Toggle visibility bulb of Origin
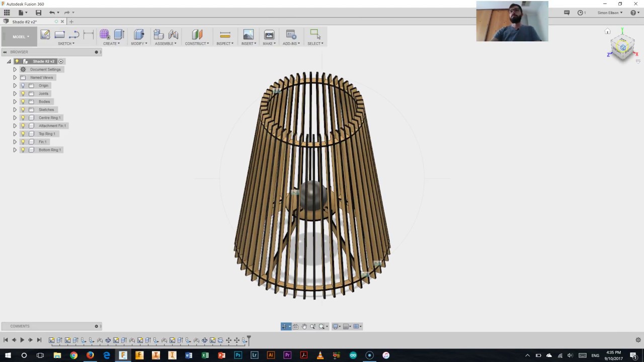Screen dimensions: 644x362 pos(23,85)
